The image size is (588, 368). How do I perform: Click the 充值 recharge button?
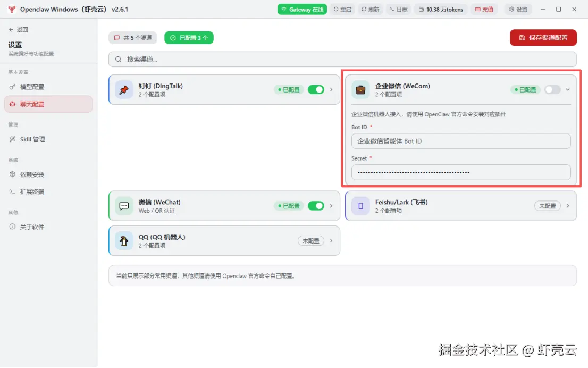tap(484, 10)
